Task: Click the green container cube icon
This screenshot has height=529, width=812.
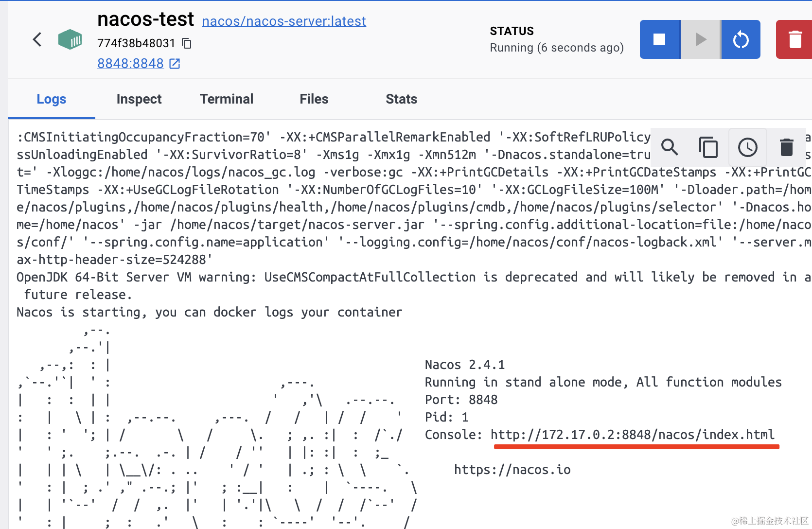Action: point(70,39)
